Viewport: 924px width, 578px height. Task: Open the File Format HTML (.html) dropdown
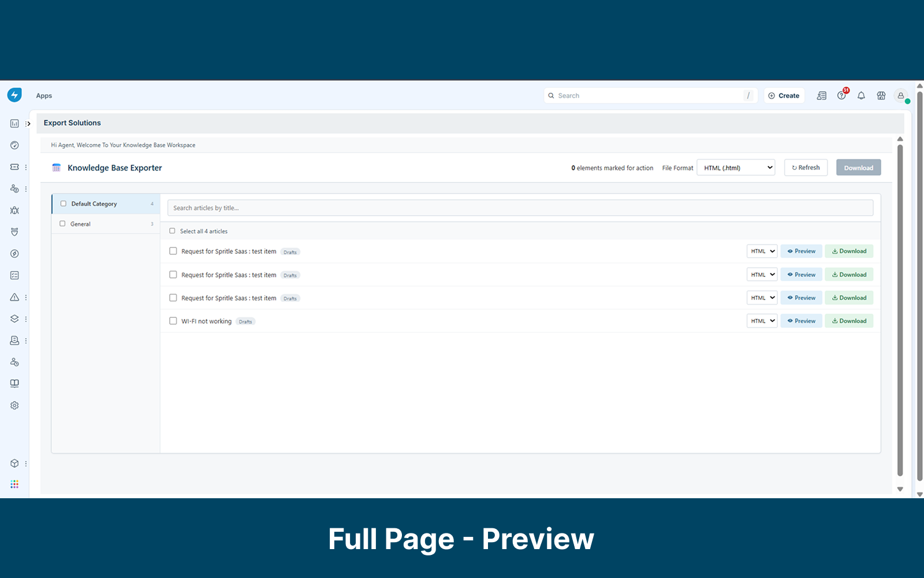coord(736,168)
